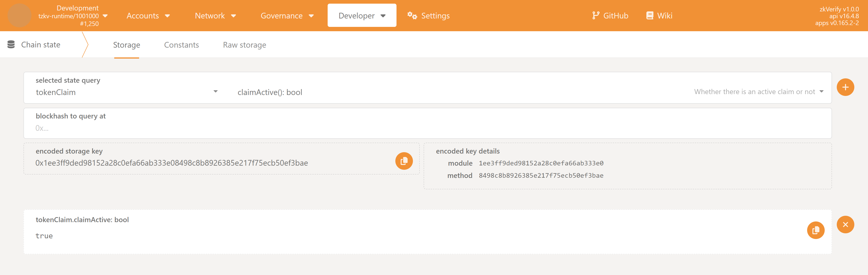Click the blockhash to query at field
The height and width of the screenshot is (275, 868).
coord(427,128)
